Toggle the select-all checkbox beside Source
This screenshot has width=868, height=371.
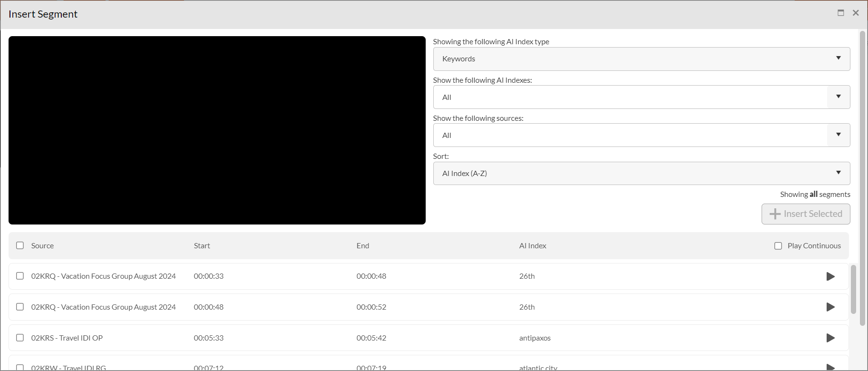tap(20, 245)
